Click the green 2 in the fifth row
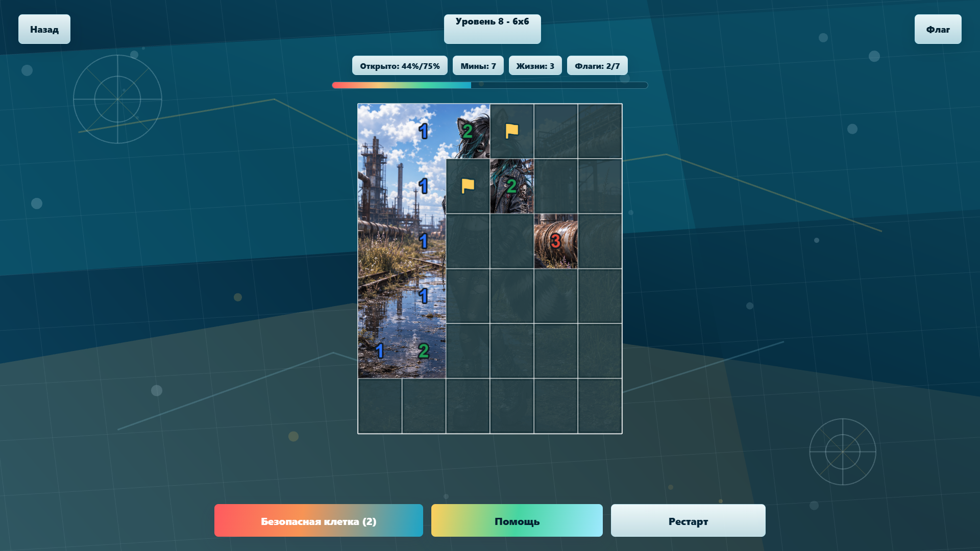980x551 pixels. coord(424,351)
